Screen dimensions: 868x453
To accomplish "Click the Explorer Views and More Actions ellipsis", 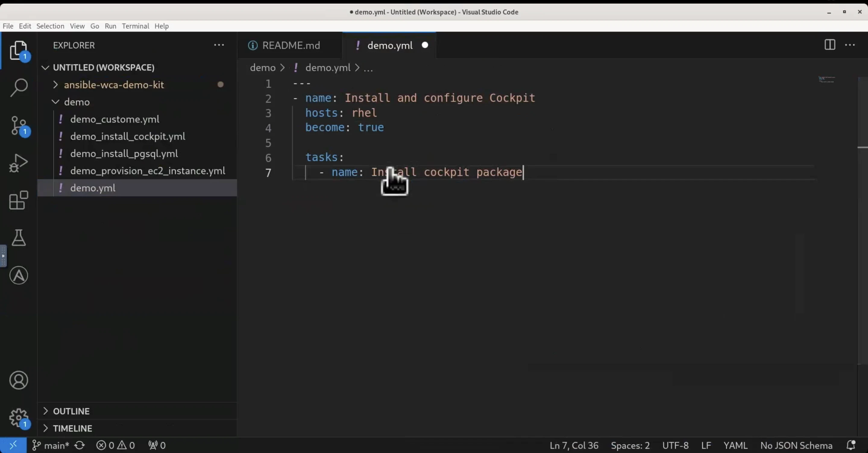I will click(219, 45).
